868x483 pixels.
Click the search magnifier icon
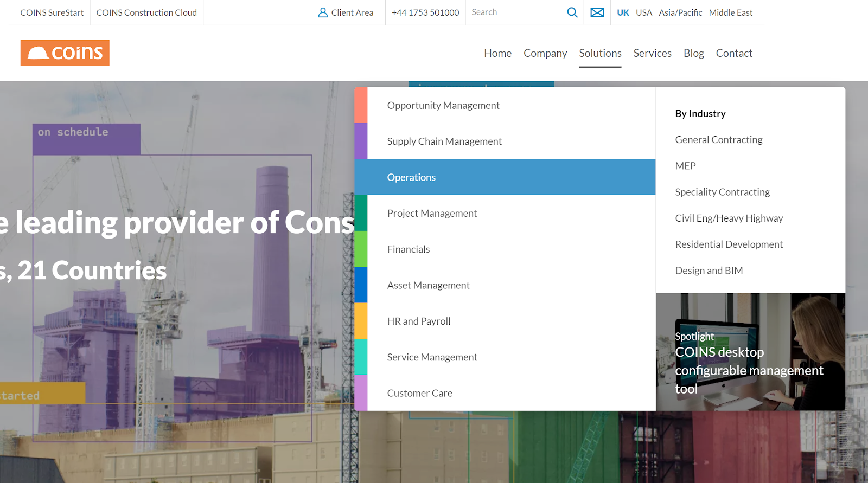pyautogui.click(x=572, y=12)
